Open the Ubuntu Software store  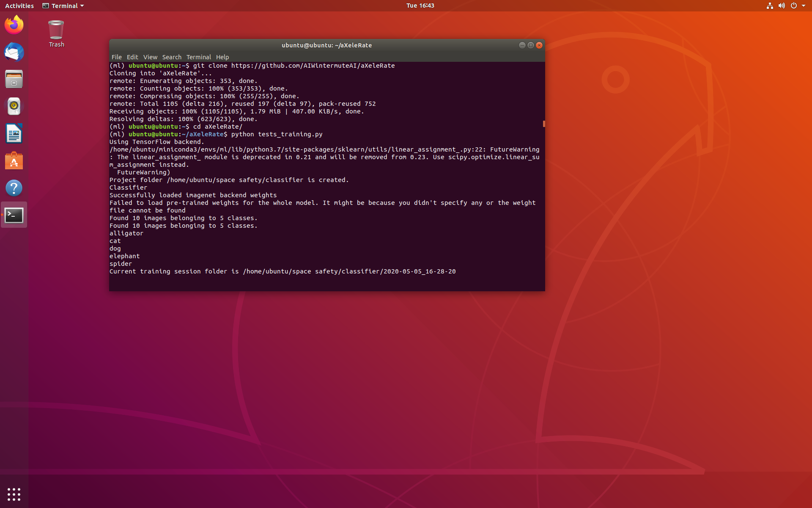14,160
